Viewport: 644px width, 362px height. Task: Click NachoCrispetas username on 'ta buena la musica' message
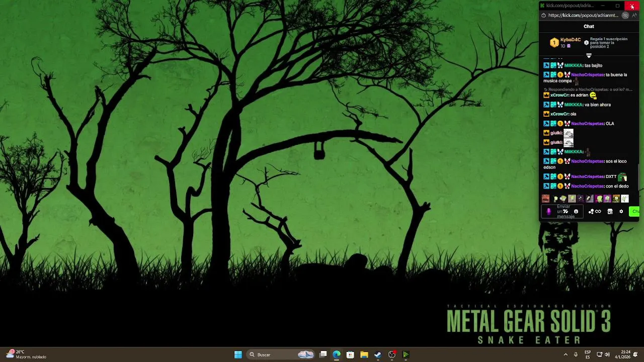587,75
